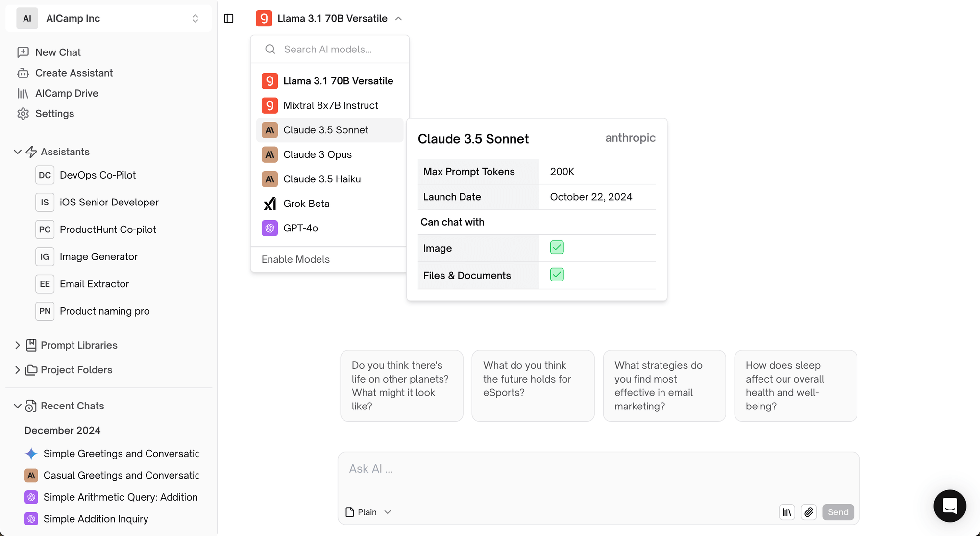The height and width of the screenshot is (536, 980).
Task: Open the support chat bubble widget
Action: tap(949, 506)
